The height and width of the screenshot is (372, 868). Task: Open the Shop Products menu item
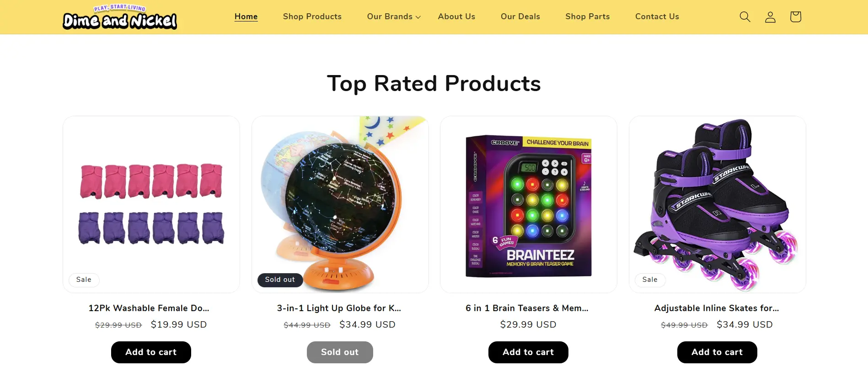312,16
